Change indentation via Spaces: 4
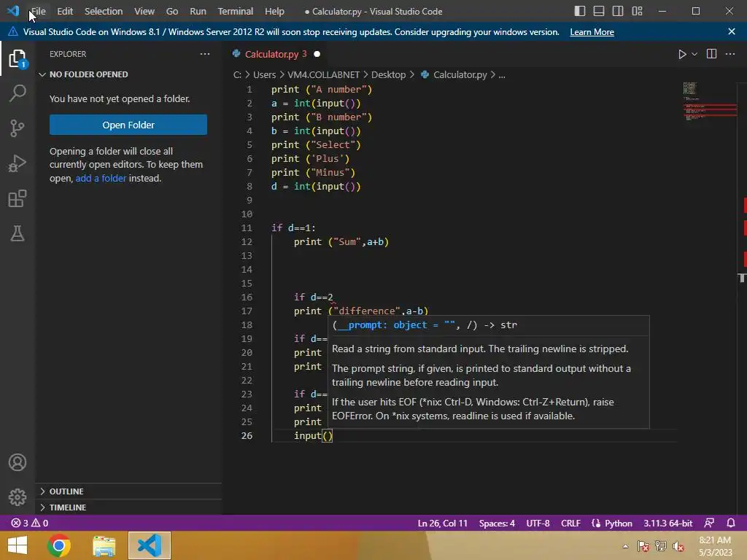Viewport: 747px width, 560px height. pyautogui.click(x=497, y=523)
